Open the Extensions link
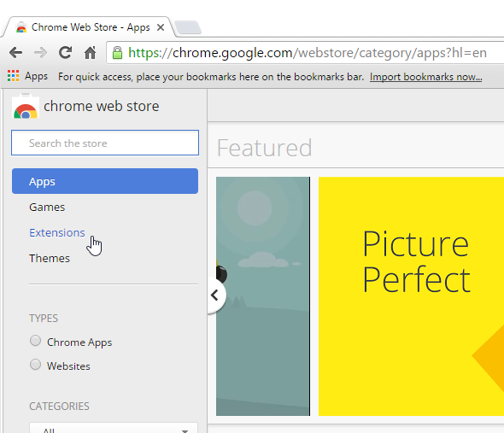This screenshot has width=504, height=433. click(x=57, y=232)
